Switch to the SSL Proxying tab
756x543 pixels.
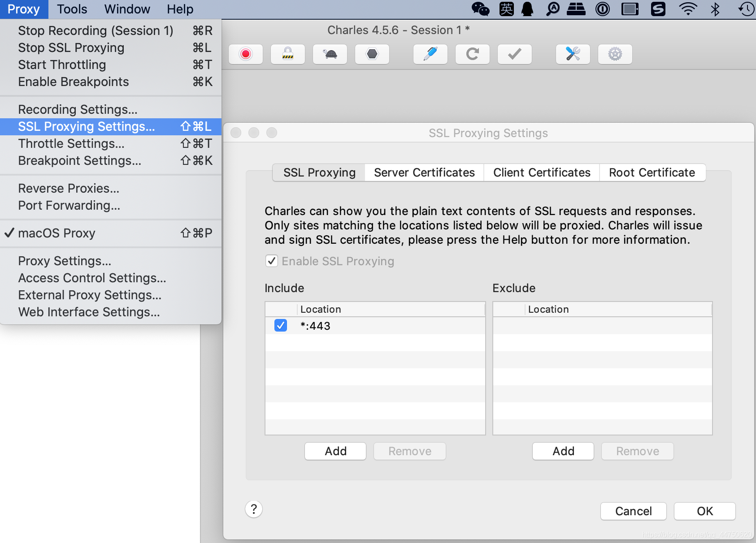tap(319, 172)
